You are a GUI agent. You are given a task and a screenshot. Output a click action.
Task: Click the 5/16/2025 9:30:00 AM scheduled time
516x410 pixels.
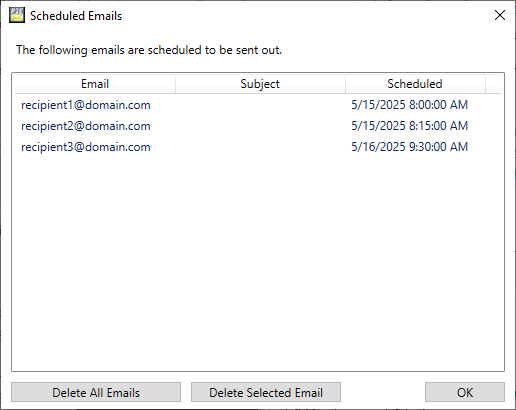click(410, 147)
